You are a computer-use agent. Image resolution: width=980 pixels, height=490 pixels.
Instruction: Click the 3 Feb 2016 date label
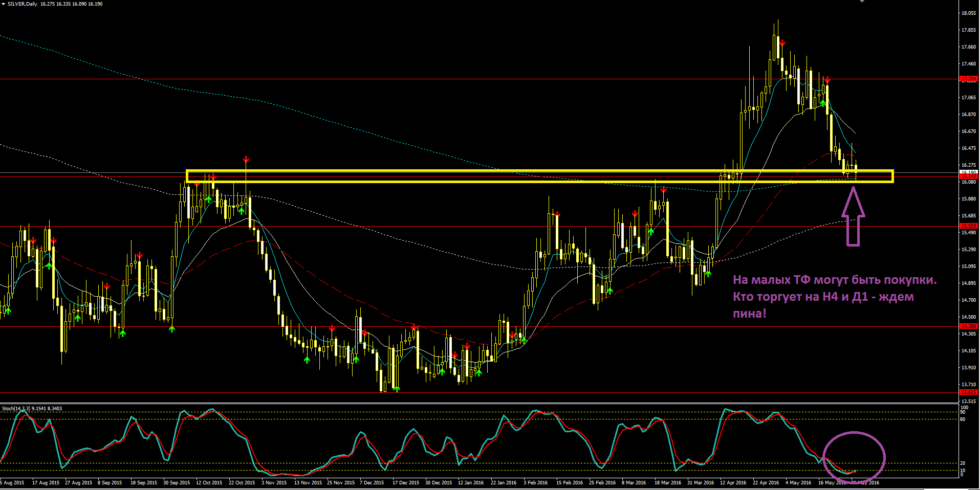535,483
